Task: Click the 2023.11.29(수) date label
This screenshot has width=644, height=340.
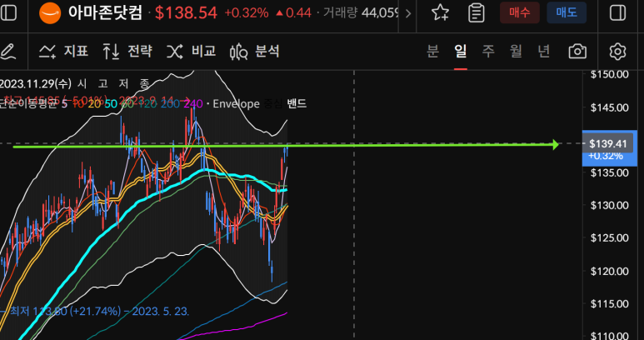Action: click(36, 84)
